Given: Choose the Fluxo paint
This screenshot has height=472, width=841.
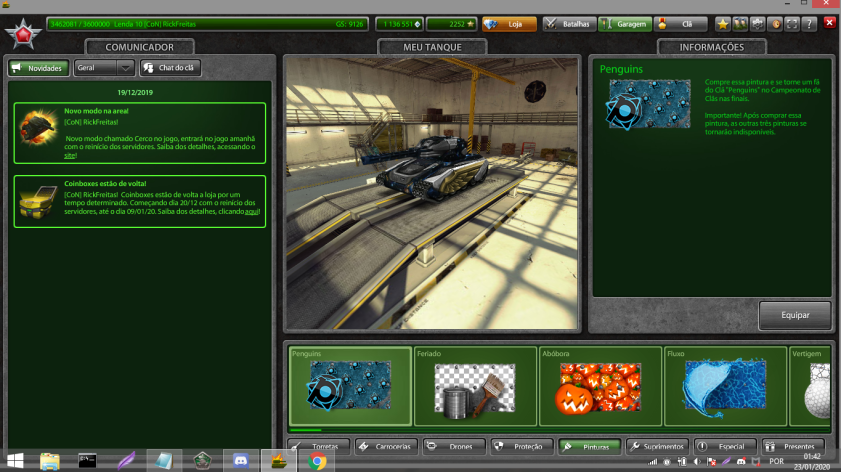Looking at the screenshot, I should (724, 387).
